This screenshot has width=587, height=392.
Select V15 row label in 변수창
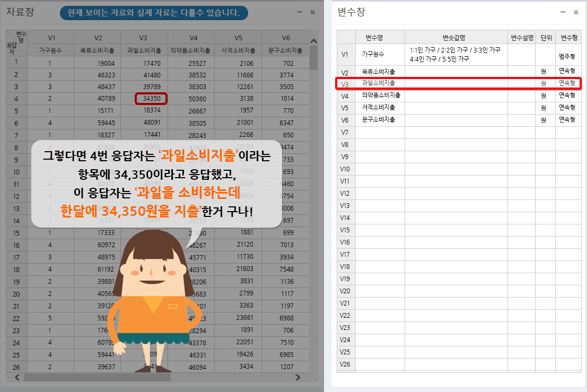coord(345,230)
